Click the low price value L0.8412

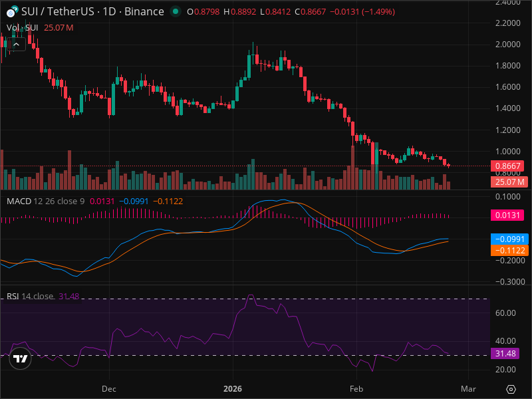(275, 12)
